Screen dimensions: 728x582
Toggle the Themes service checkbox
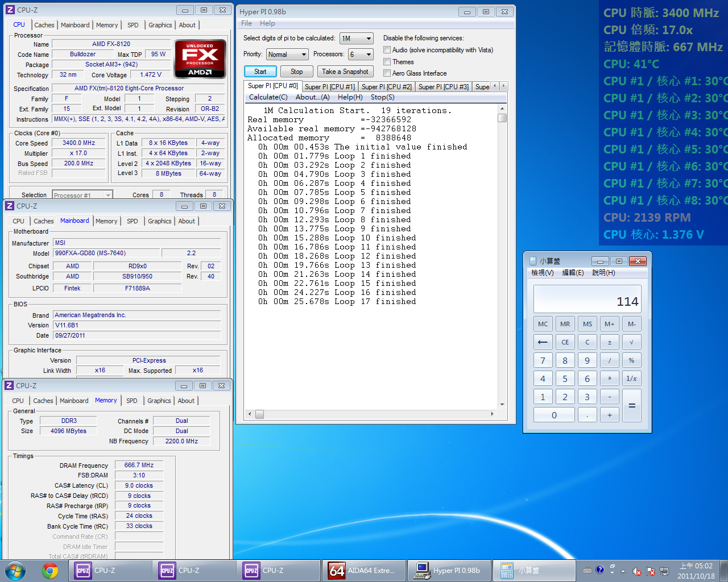(x=387, y=61)
